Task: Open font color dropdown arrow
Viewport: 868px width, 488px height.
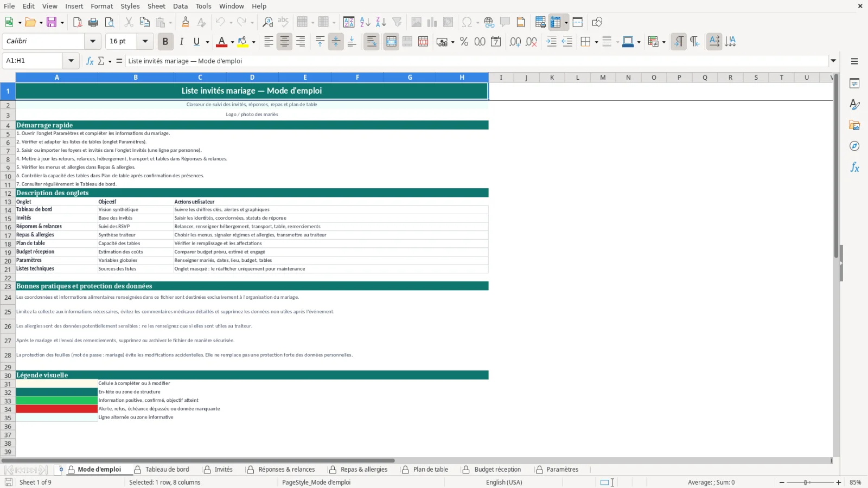Action: tap(232, 42)
